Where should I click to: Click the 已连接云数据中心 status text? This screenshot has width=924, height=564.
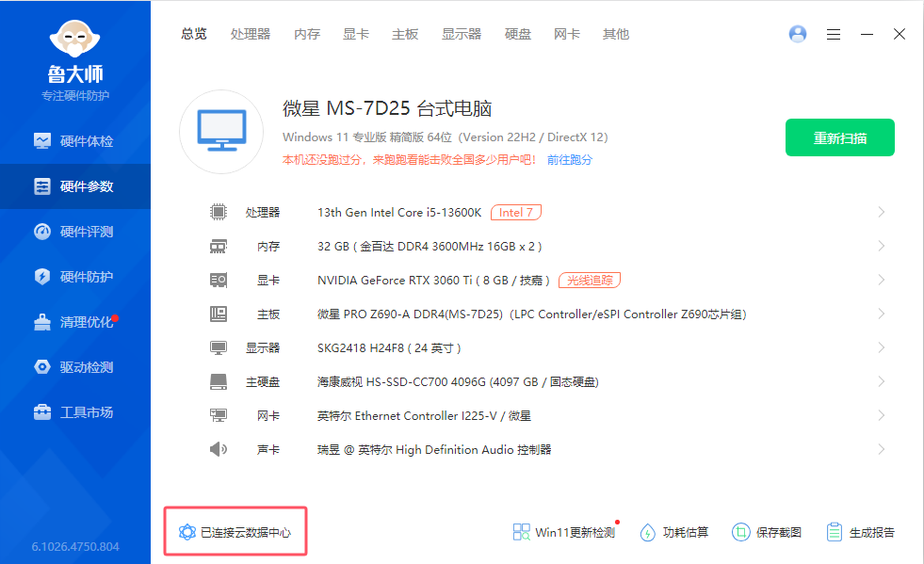(246, 533)
